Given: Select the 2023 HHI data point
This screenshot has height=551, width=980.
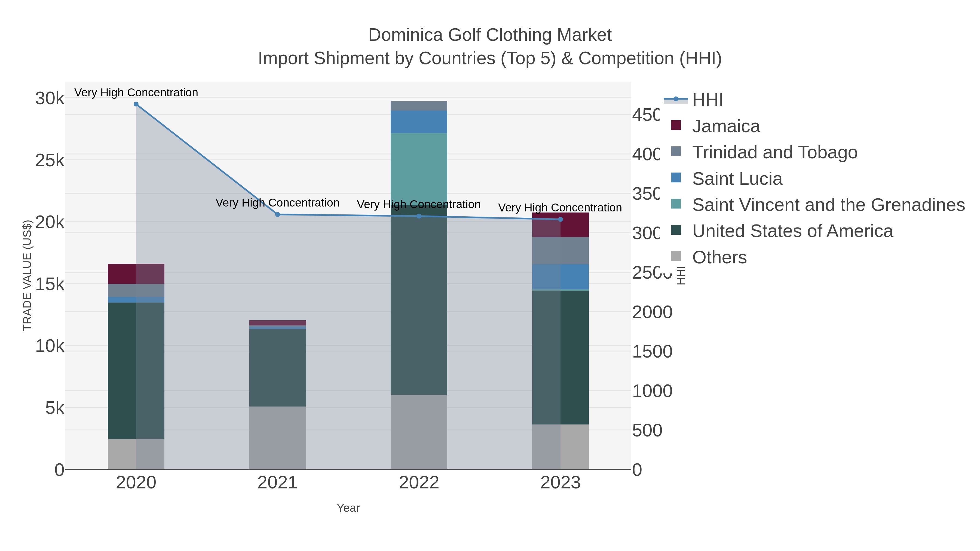Looking at the screenshot, I should pos(561,219).
